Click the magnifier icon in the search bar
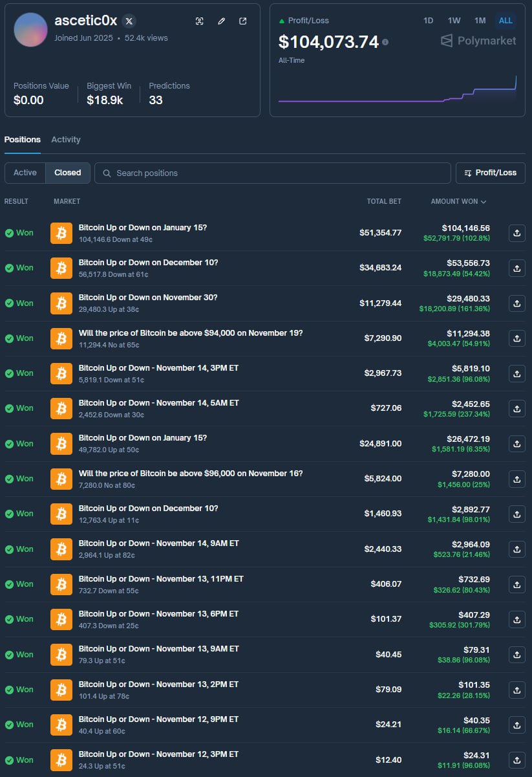 pyautogui.click(x=107, y=173)
